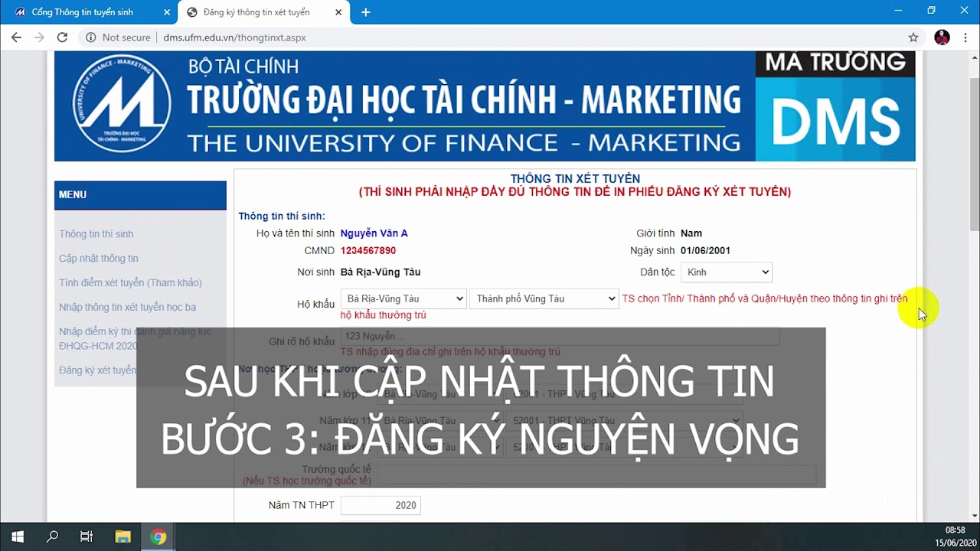This screenshot has height=551, width=980.
Task: Open Nhập thông tin xét tuyển học bạ
Action: tap(128, 308)
